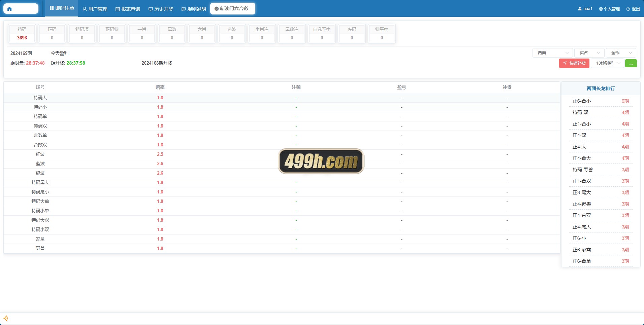Click the 特码双 row label

click(x=40, y=126)
